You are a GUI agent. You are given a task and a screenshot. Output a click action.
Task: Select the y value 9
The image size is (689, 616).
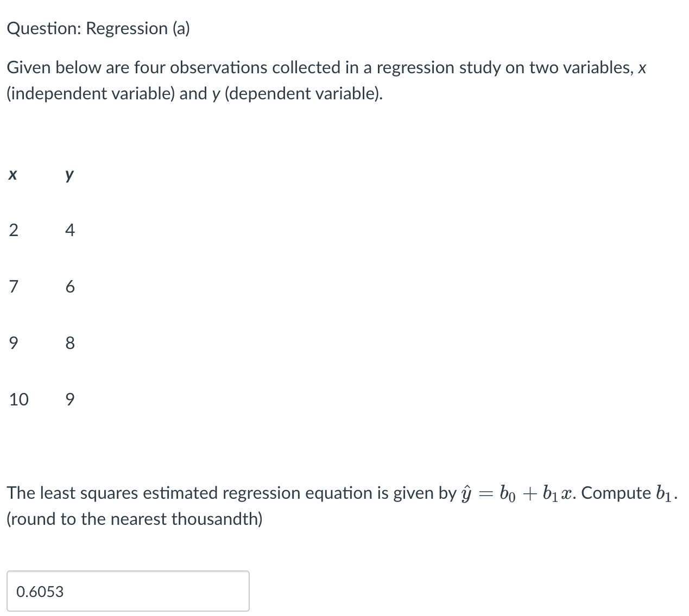(x=70, y=399)
